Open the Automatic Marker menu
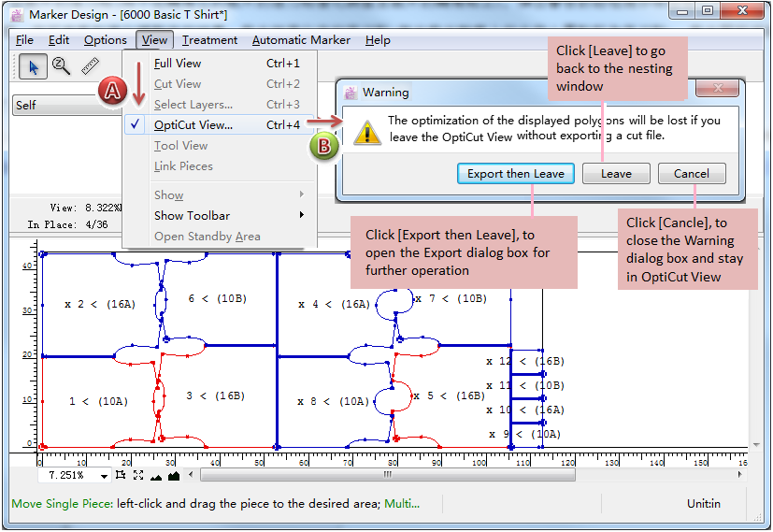 click(x=301, y=40)
